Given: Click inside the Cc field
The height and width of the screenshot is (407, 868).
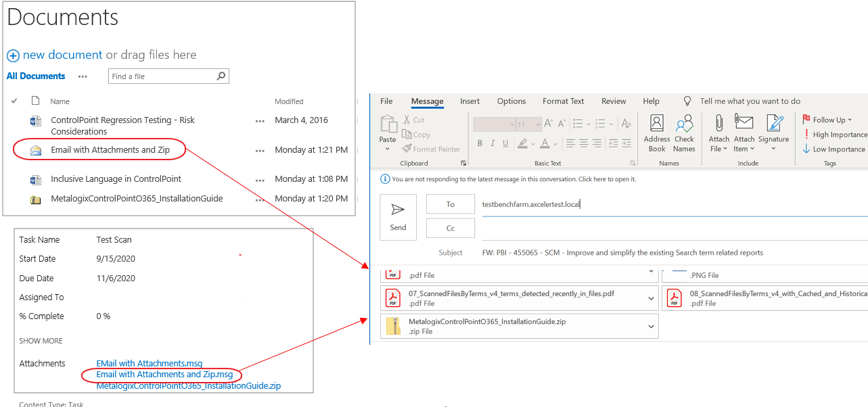Looking at the screenshot, I should tap(450, 228).
